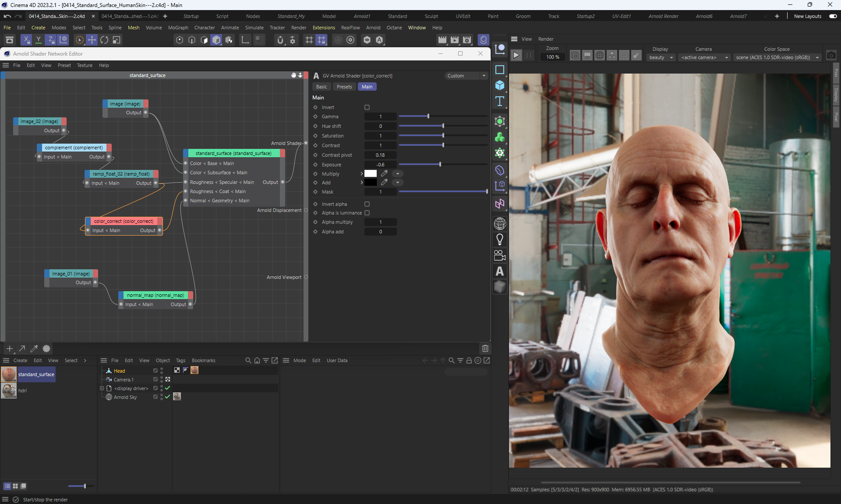Click the Exposure value field
This screenshot has height=504, width=841.
click(x=380, y=165)
